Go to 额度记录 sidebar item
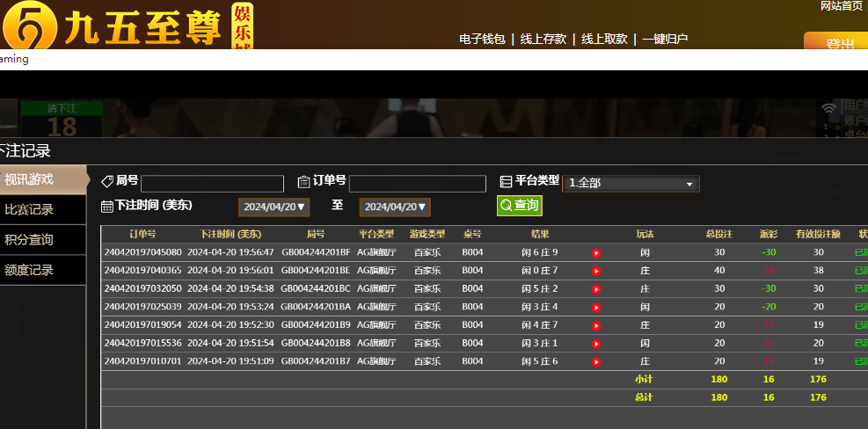 pyautogui.click(x=42, y=270)
